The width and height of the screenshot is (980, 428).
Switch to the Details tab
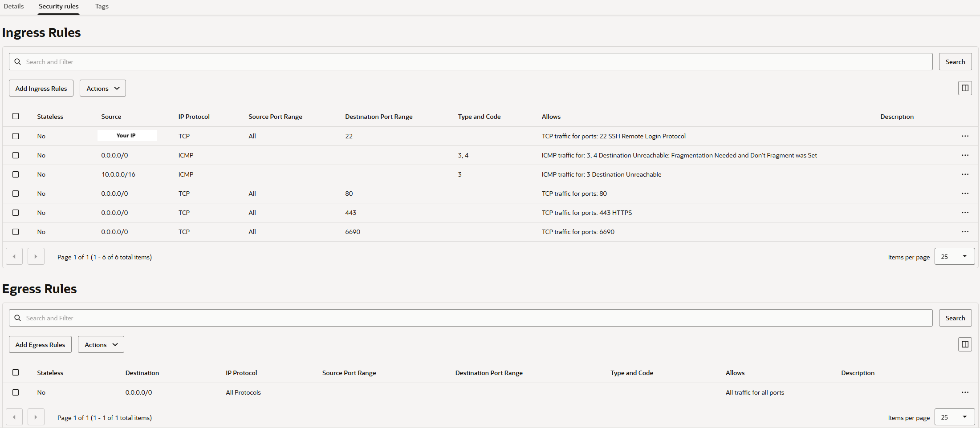click(x=14, y=7)
